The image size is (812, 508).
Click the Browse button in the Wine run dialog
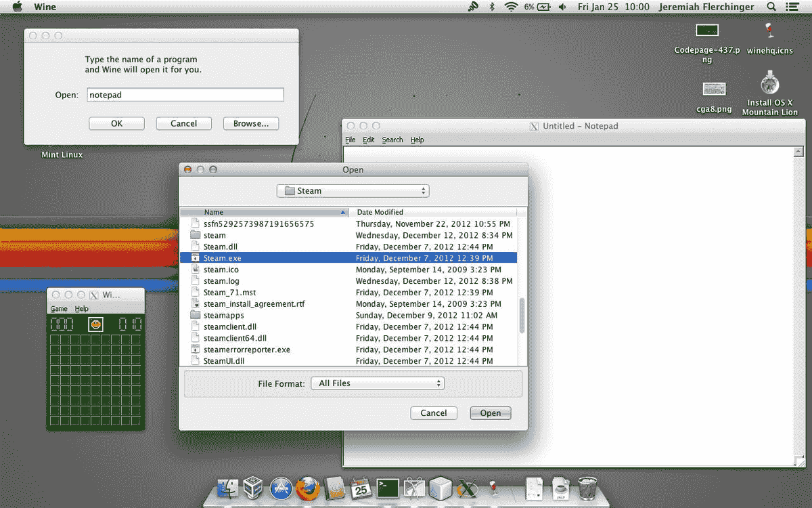pos(251,123)
